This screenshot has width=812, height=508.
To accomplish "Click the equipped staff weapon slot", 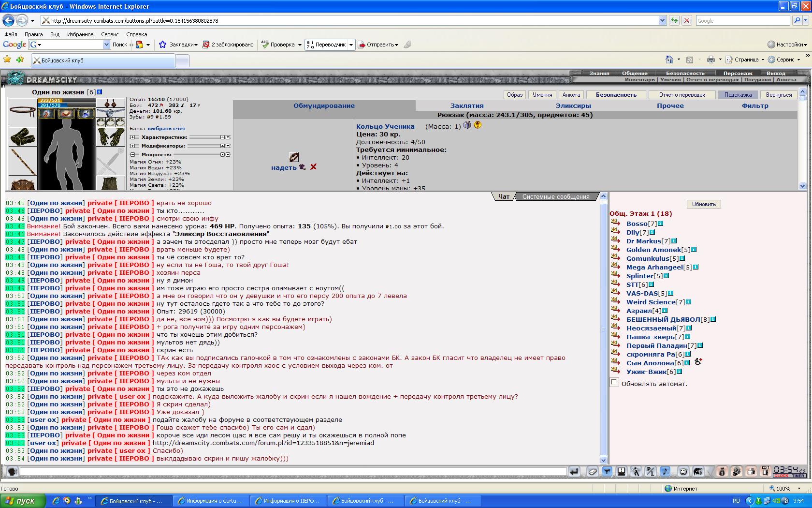I will pyautogui.click(x=22, y=162).
